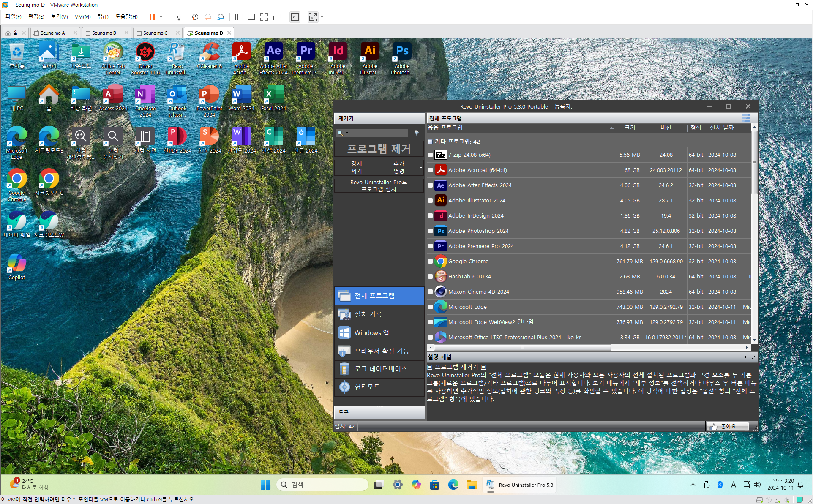Screen dimensions: 813x504
Task: Click the horizontal scrollbar of program list
Action: point(522,348)
